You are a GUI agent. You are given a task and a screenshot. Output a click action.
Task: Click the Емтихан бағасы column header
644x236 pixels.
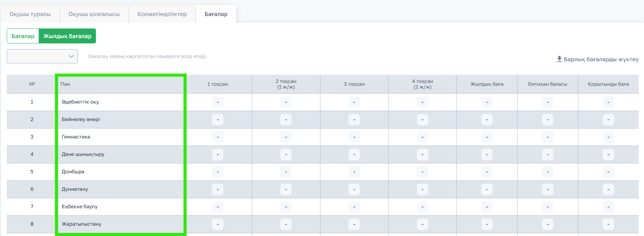point(548,84)
